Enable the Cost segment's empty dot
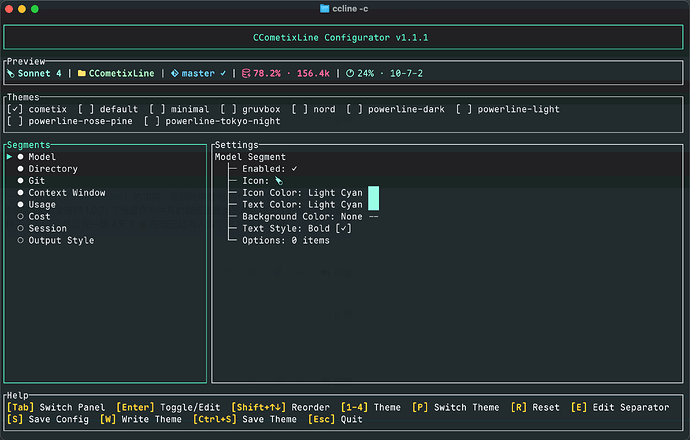Viewport: 690px width, 440px height. [20, 216]
